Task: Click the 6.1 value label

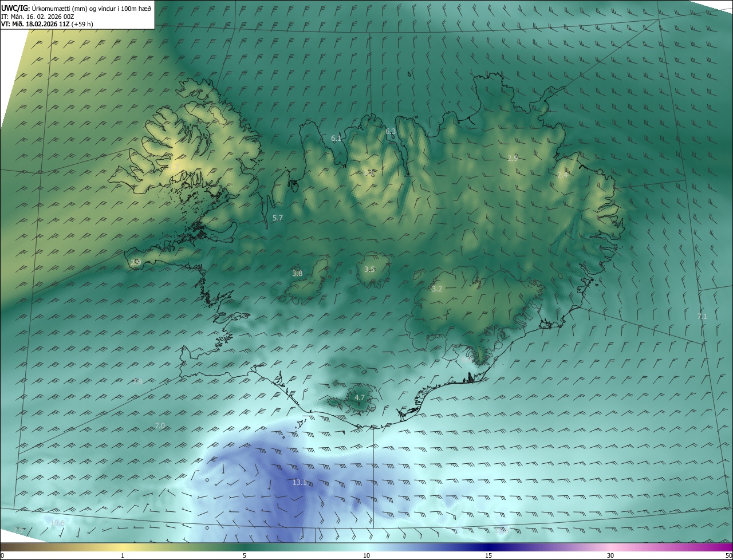Action: 336,138
